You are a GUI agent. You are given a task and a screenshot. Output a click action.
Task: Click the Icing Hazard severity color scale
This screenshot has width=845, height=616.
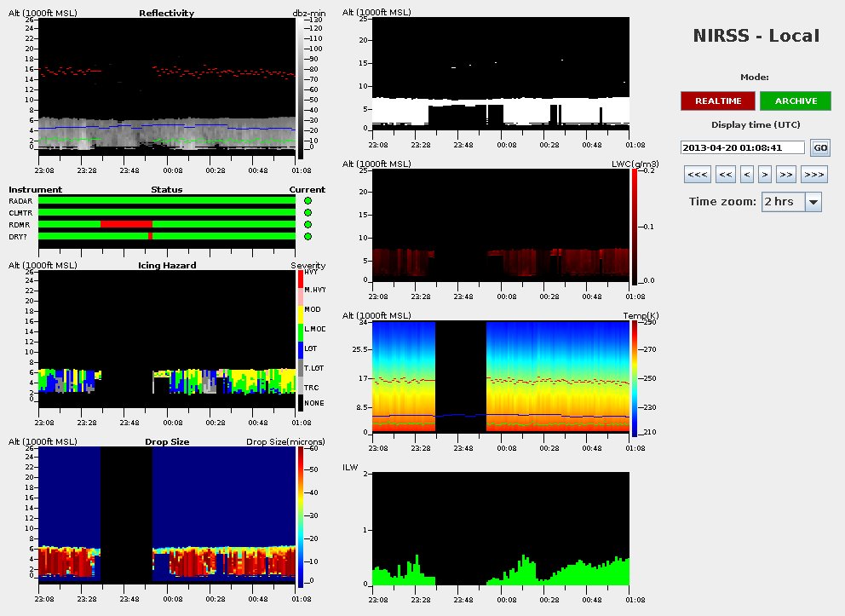300,341
